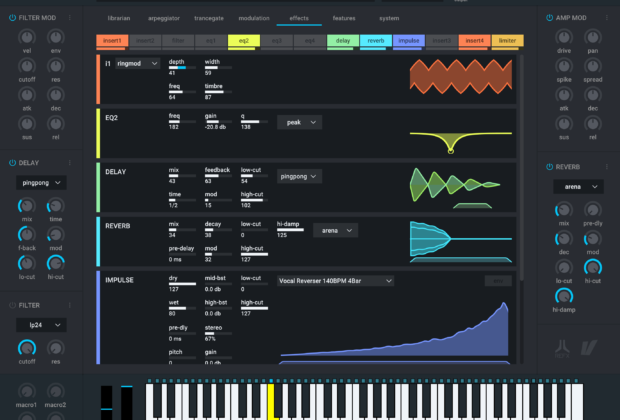620x420 pixels.
Task: Click the spread knob in Amp Mod
Action: pyautogui.click(x=593, y=66)
